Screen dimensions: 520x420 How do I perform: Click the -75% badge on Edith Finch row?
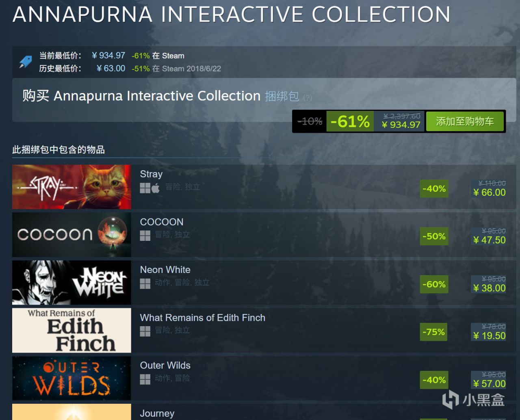433,332
